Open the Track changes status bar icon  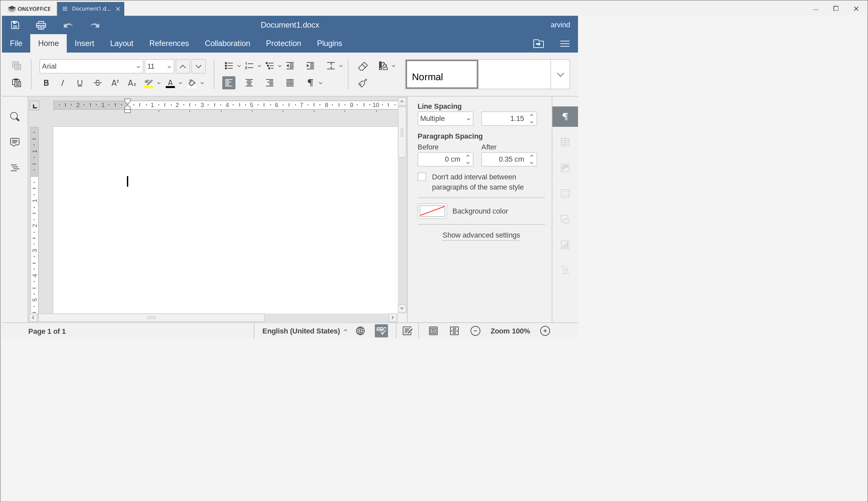(x=407, y=331)
